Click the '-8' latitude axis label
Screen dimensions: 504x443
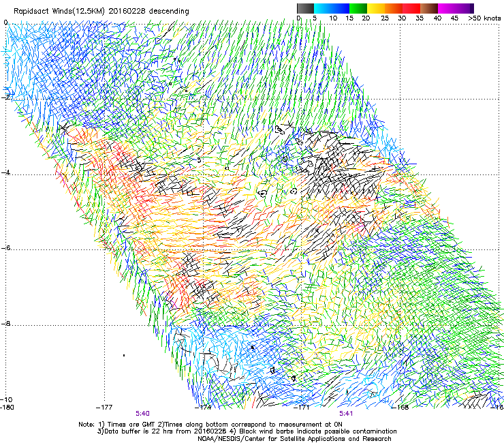tap(5, 324)
